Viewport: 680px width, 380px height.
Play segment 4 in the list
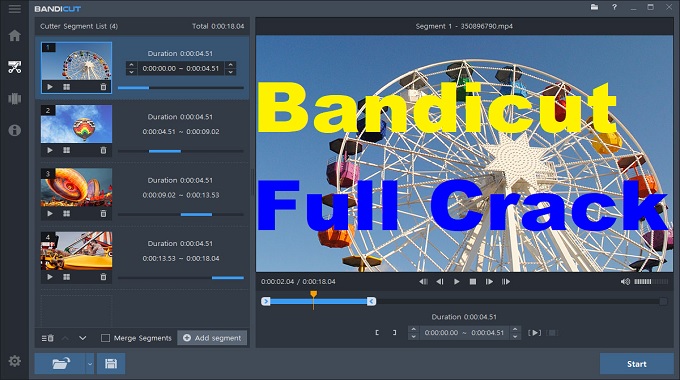(50, 277)
